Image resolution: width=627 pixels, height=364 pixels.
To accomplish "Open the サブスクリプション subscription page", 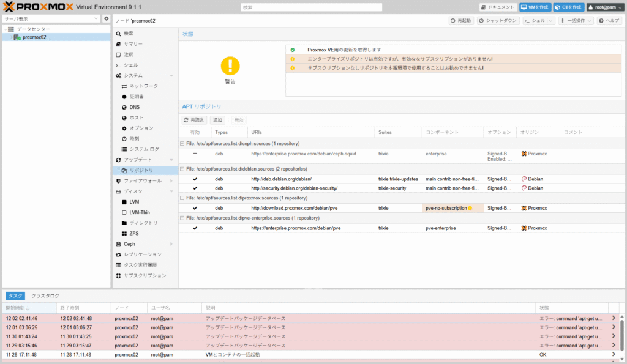I will [x=145, y=275].
